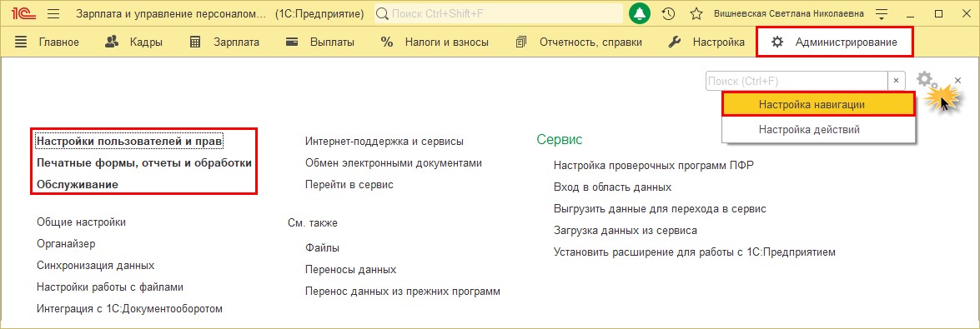Clear the section search field with X

(x=897, y=81)
